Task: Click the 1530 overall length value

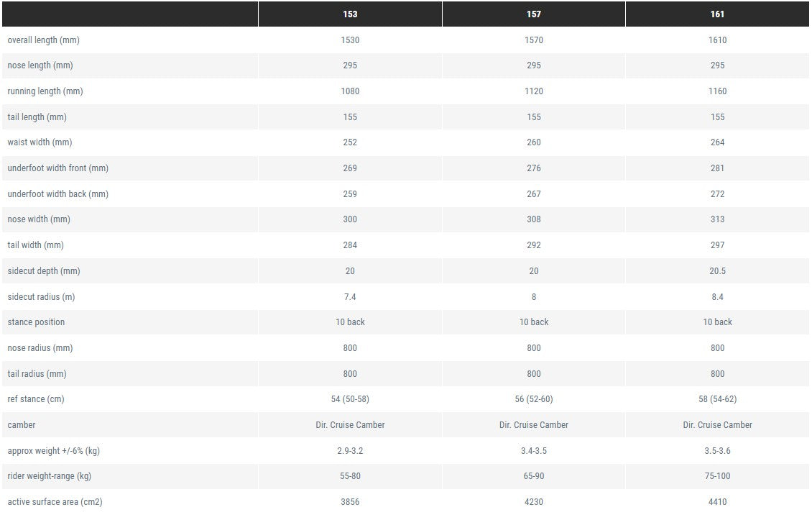Action: pyautogui.click(x=350, y=40)
